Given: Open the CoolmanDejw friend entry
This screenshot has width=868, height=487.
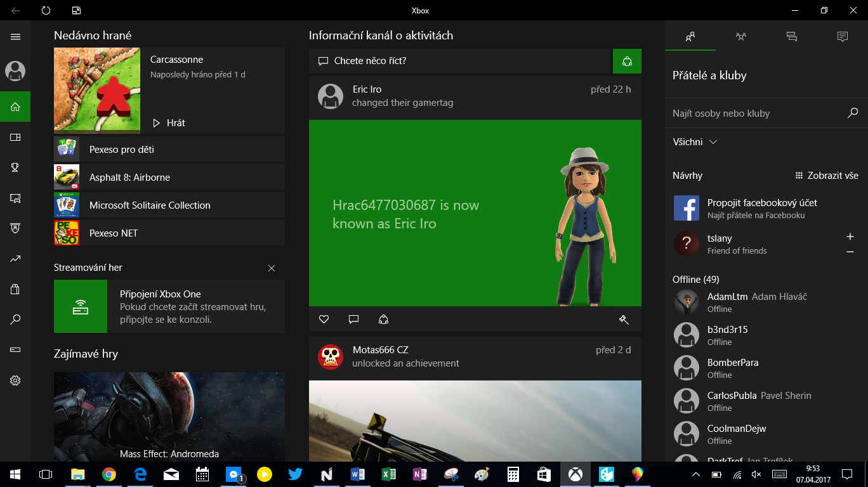Looking at the screenshot, I should [766, 434].
